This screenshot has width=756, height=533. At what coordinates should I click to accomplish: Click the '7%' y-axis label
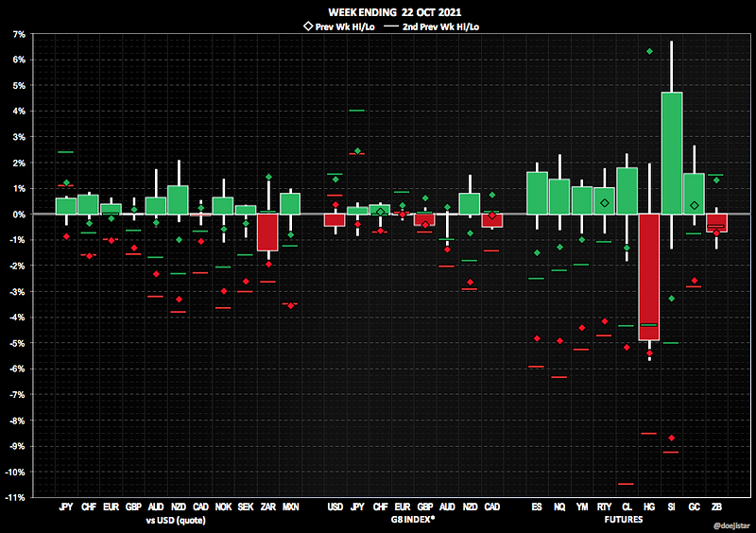[19, 35]
